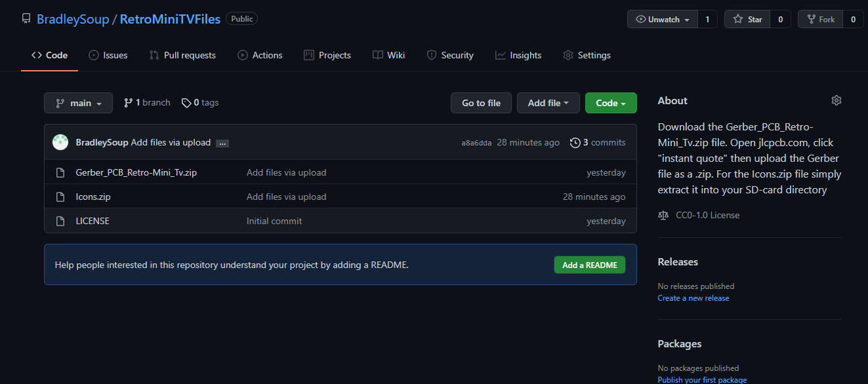Viewport: 868px width, 384px height.
Task: Open commit message for Gerber zip row
Action: 286,172
